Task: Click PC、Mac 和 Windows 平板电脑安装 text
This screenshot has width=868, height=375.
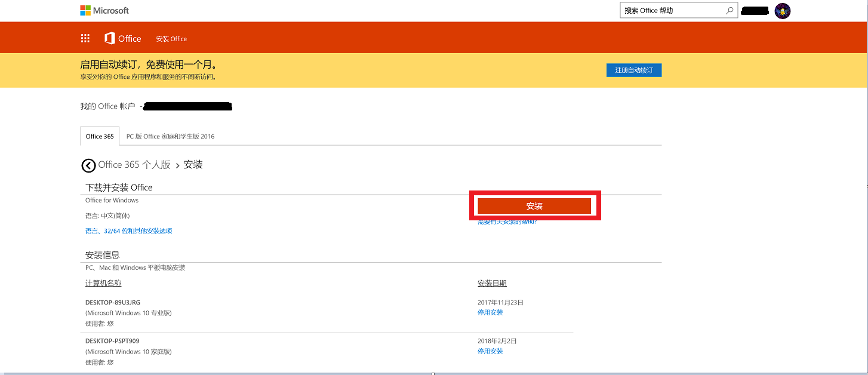Action: coord(136,268)
